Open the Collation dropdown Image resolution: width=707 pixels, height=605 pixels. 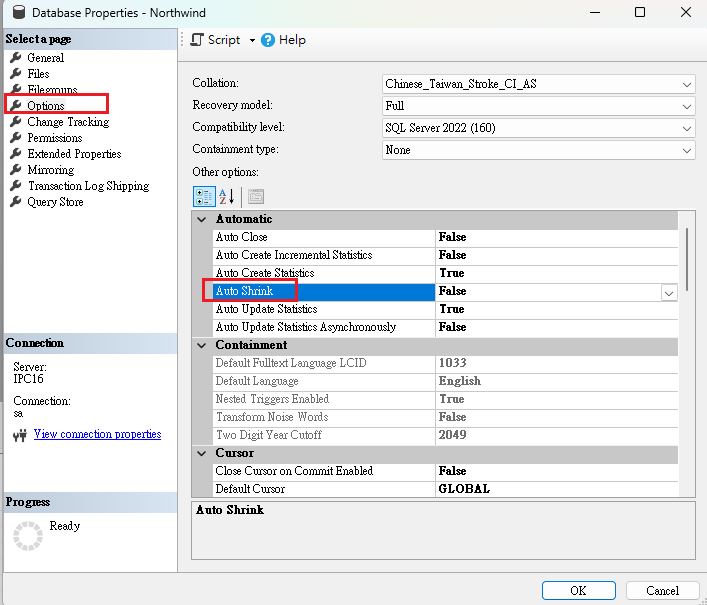point(686,84)
